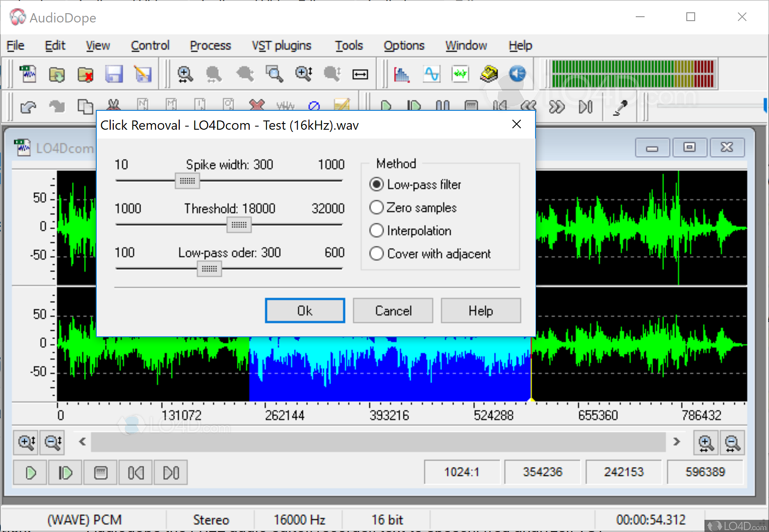Choose the Interpolation method

pos(376,230)
